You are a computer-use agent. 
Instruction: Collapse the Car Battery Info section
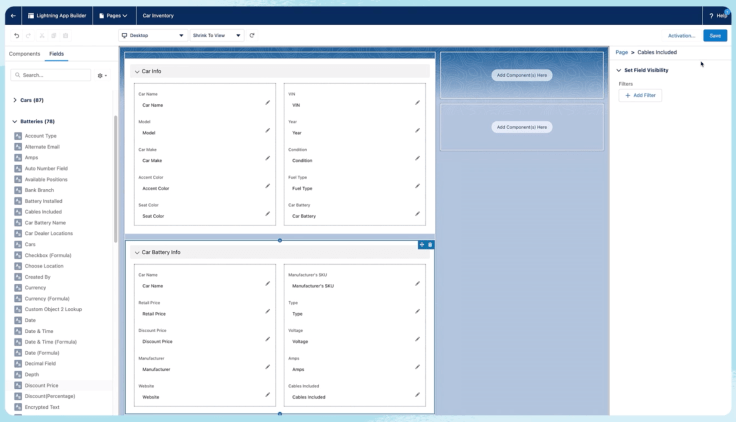pyautogui.click(x=137, y=252)
